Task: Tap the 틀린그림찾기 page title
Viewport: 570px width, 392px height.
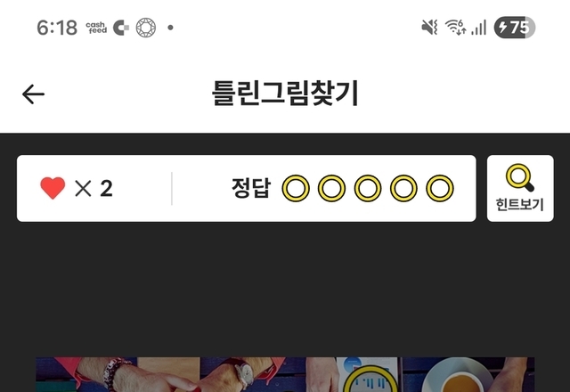Action: (285, 94)
